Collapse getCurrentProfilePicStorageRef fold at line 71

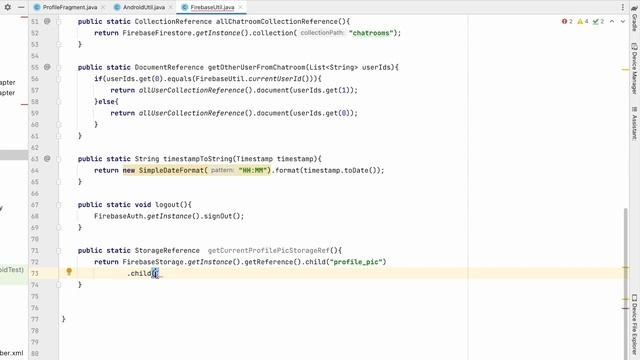[59, 250]
